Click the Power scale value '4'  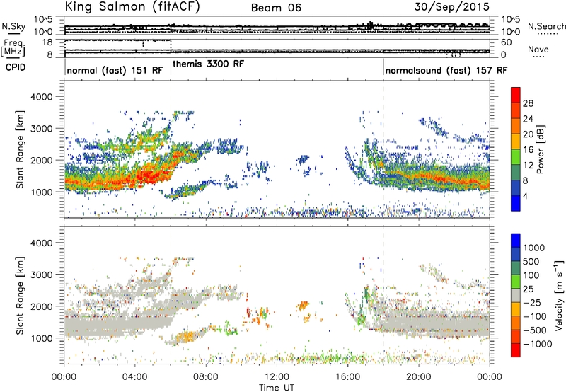click(525, 196)
